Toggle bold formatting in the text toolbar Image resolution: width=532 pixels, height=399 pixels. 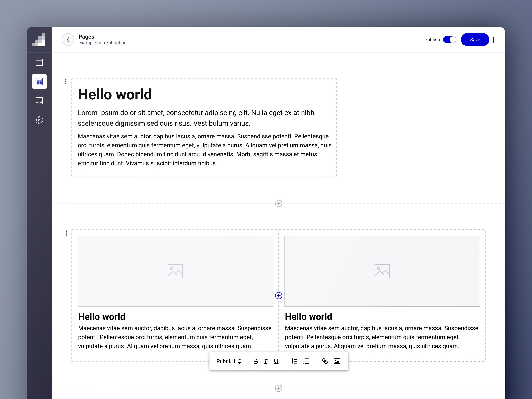[x=255, y=361]
